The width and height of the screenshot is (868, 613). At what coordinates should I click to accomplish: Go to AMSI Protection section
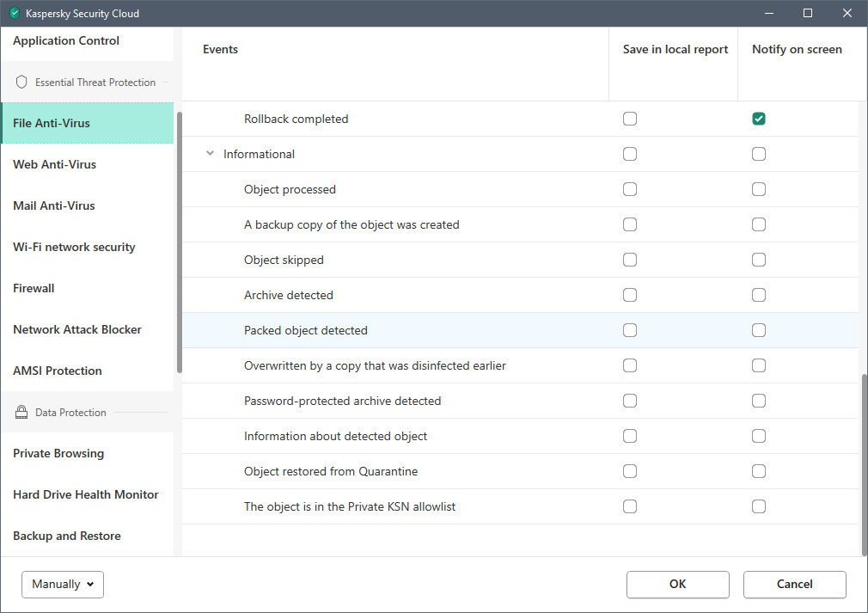tap(87, 371)
